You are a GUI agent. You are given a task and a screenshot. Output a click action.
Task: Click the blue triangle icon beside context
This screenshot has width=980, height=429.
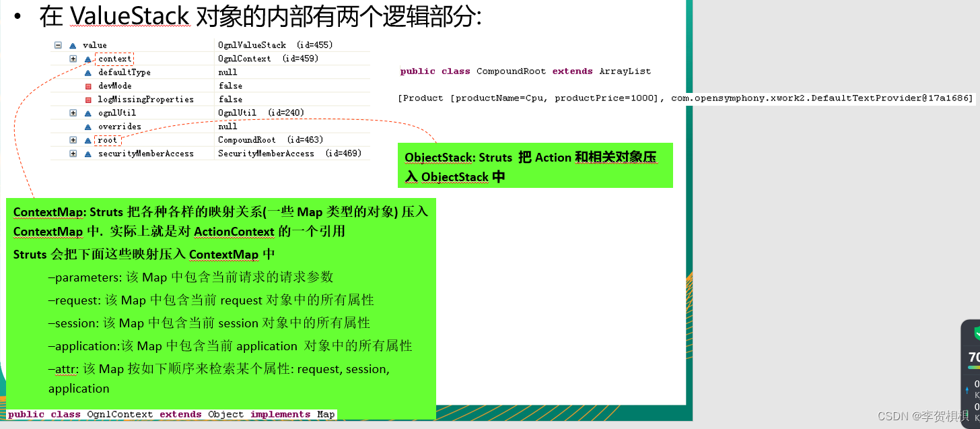(x=87, y=59)
